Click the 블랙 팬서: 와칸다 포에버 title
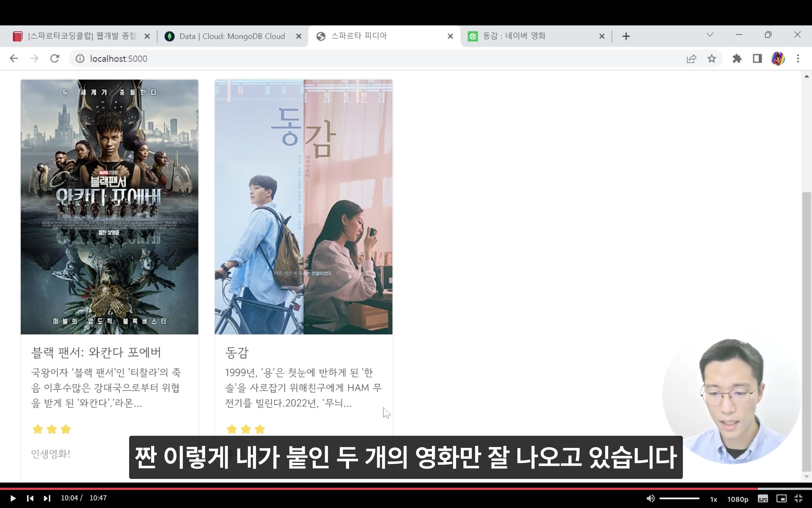 coord(96,352)
